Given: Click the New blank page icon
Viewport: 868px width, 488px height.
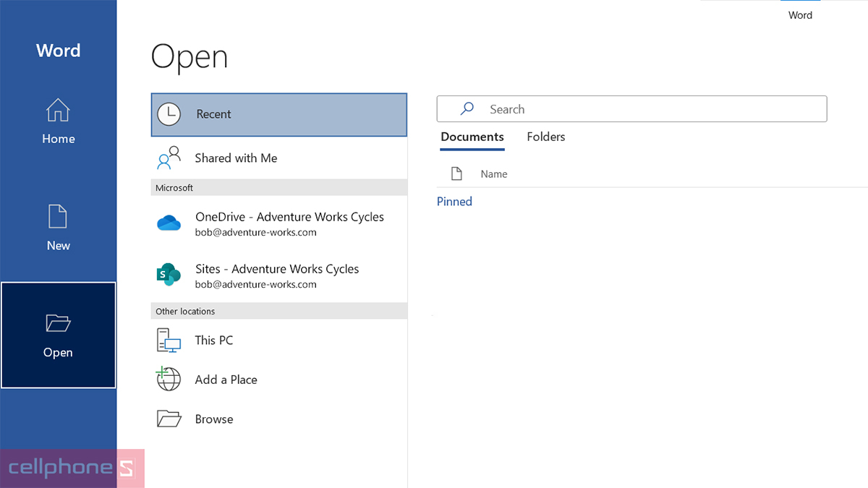Looking at the screenshot, I should [58, 217].
